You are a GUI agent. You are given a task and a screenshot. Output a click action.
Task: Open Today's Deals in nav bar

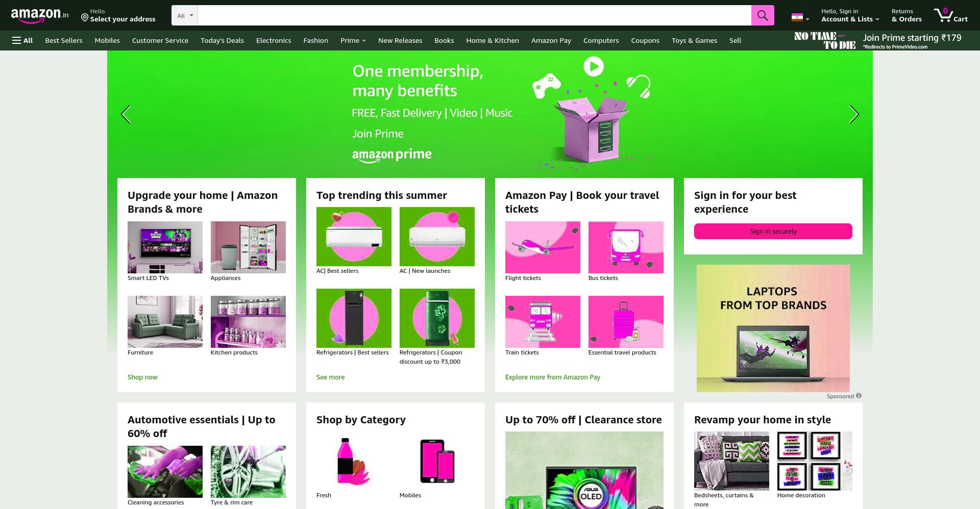222,40
